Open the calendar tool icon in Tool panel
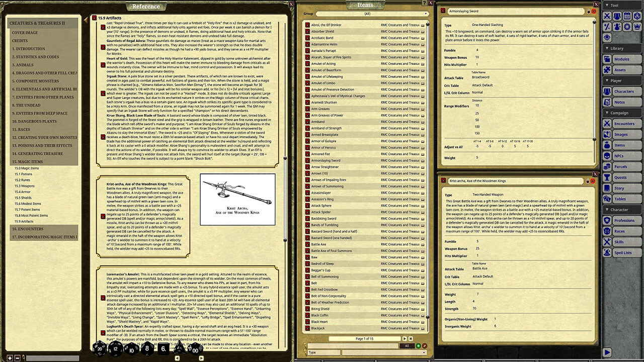The image size is (644, 362). coord(626,16)
